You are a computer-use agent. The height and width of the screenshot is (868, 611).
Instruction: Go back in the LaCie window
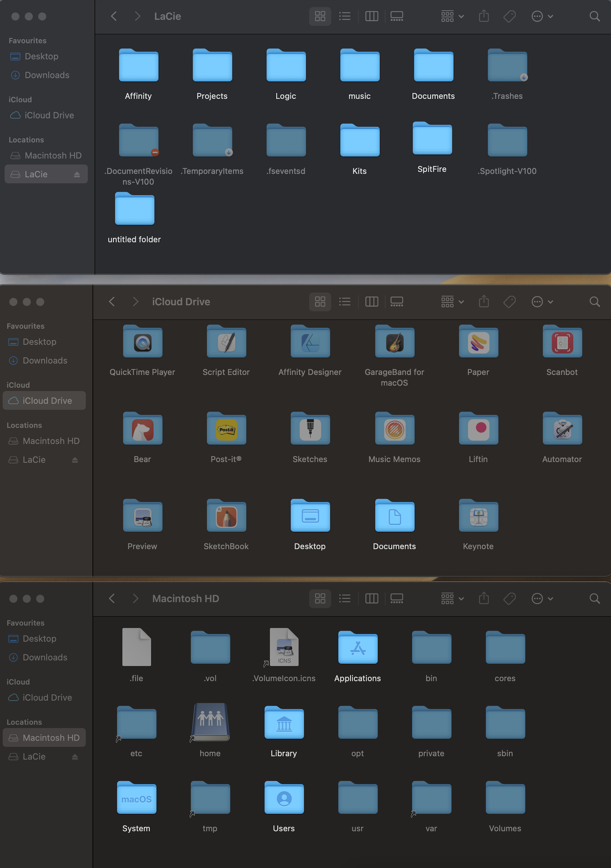pos(113,16)
